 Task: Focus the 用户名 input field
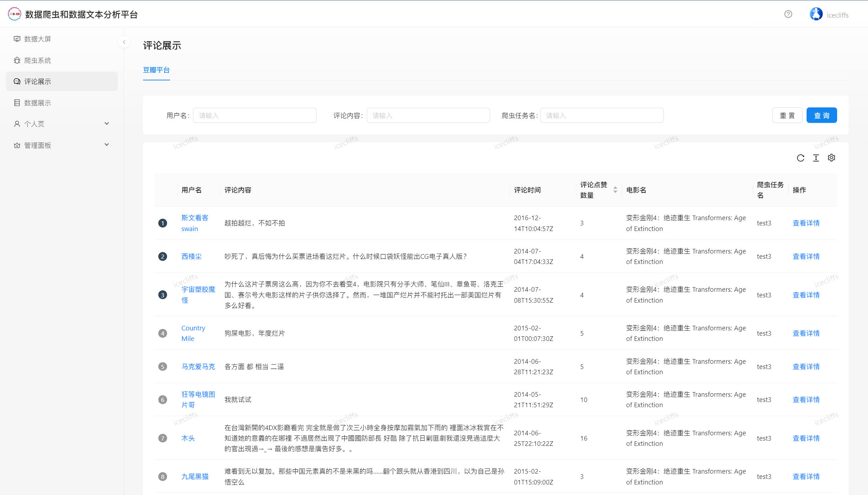pyautogui.click(x=254, y=115)
